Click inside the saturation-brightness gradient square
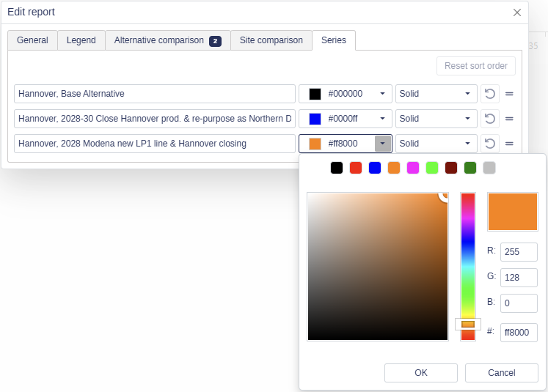 pos(378,267)
